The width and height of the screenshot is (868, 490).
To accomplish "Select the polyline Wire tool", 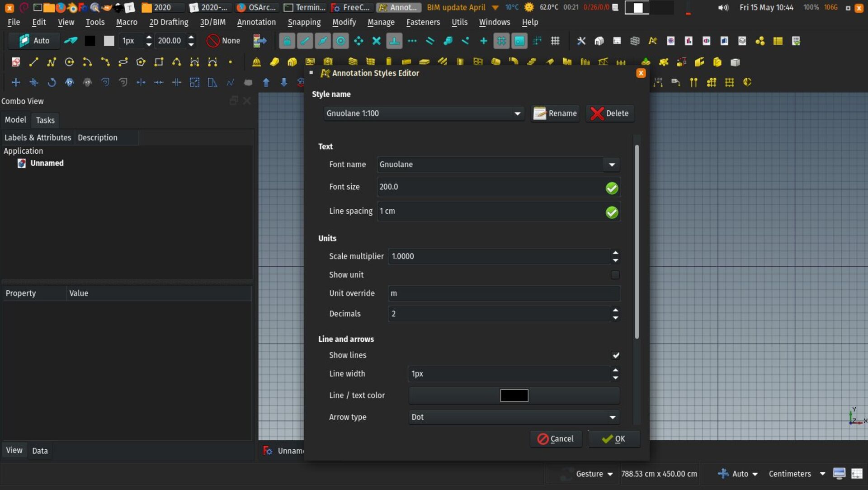I will [52, 62].
